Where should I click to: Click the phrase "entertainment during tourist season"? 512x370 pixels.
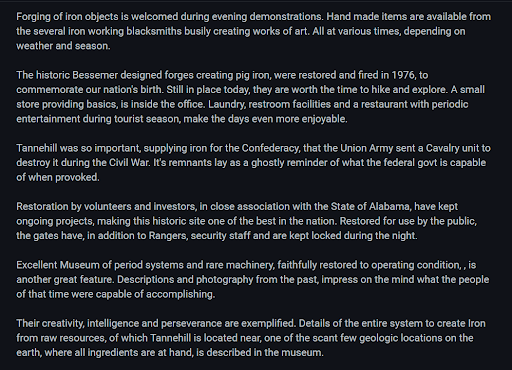click(x=97, y=119)
